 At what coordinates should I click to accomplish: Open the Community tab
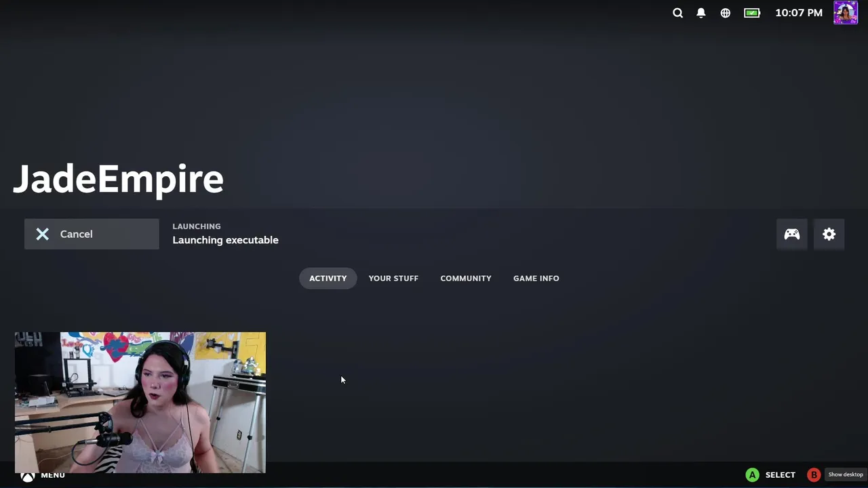[x=466, y=278]
